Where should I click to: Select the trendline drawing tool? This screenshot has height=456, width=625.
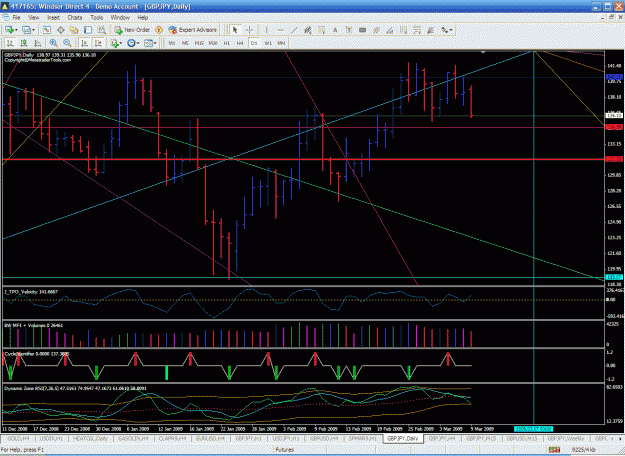[294, 30]
